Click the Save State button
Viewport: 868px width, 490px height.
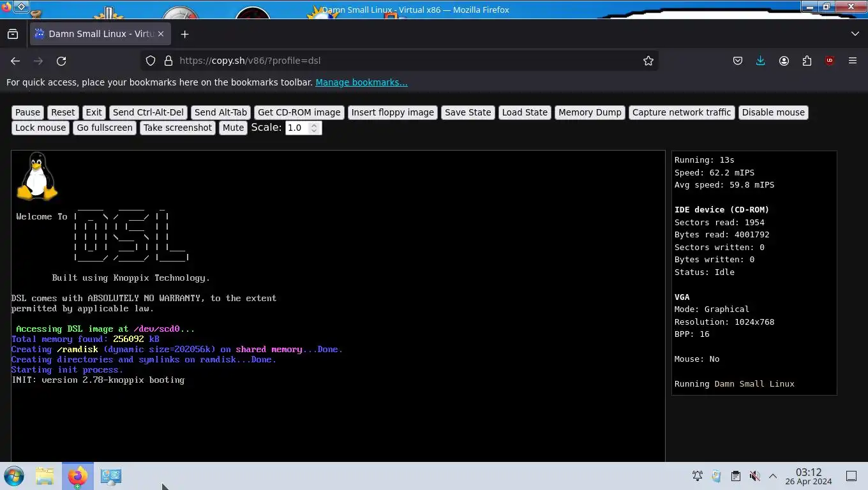pyautogui.click(x=468, y=112)
